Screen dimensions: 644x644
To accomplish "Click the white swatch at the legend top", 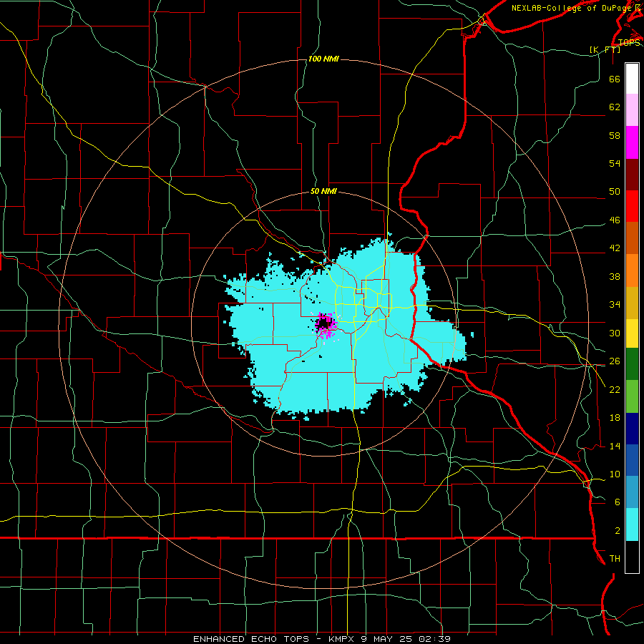I will 632,79.
